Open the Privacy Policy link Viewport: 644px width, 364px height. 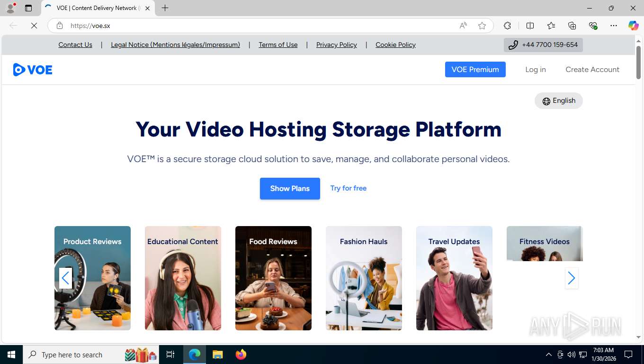[x=337, y=45]
